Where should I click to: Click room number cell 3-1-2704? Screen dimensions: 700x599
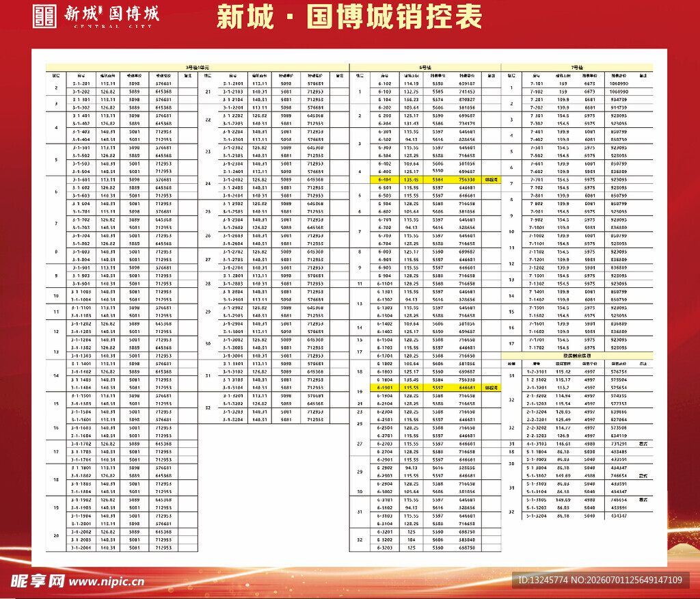tap(233, 267)
